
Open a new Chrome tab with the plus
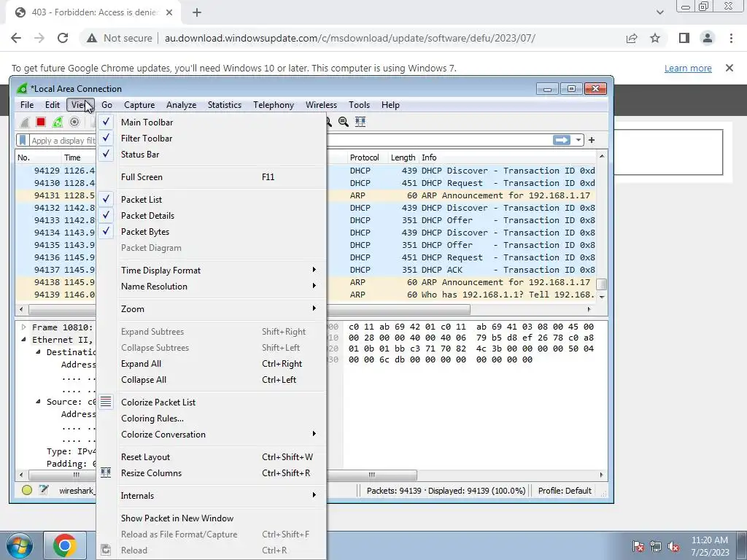[x=197, y=12]
